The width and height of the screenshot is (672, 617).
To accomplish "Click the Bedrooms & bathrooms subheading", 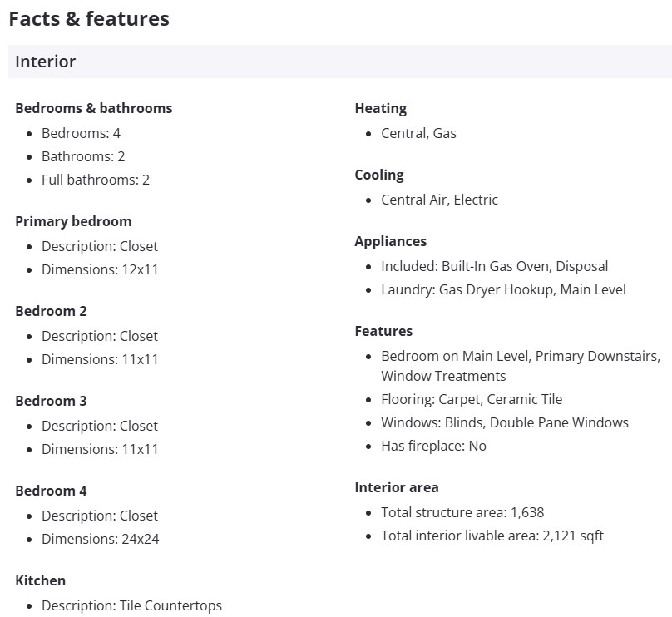I will (94, 108).
